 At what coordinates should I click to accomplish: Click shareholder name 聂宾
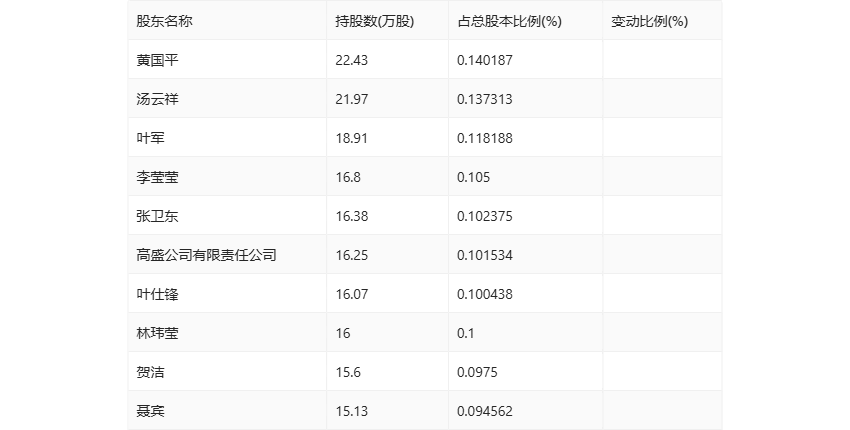tap(150, 411)
